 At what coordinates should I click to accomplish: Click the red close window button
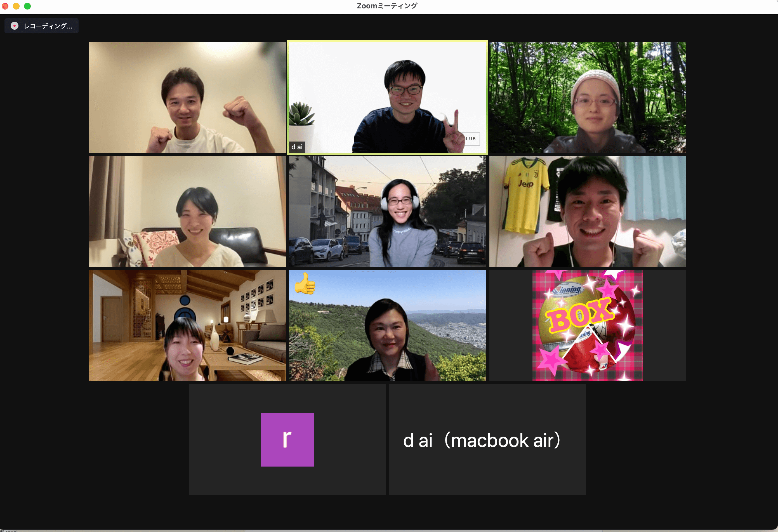pyautogui.click(x=5, y=6)
